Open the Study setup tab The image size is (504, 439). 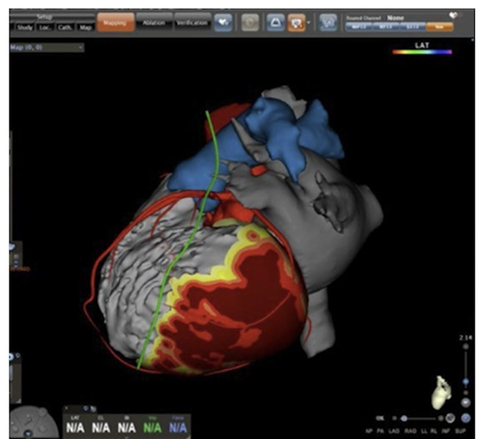click(24, 27)
